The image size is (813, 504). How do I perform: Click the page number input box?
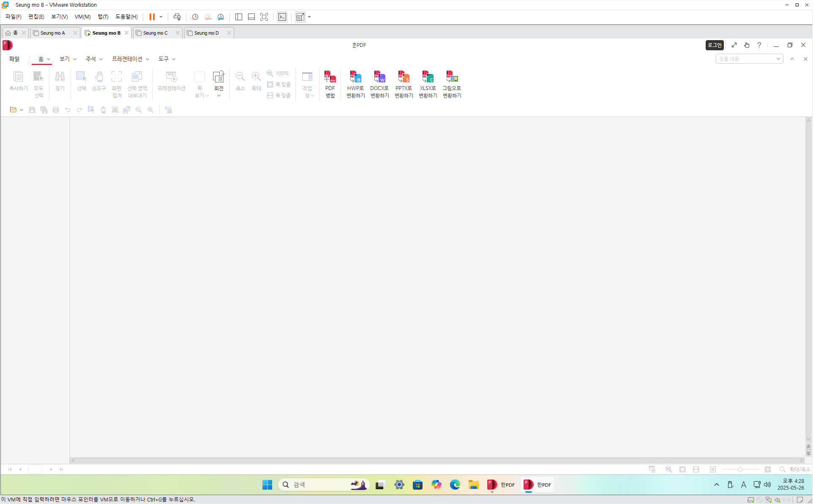coord(35,469)
